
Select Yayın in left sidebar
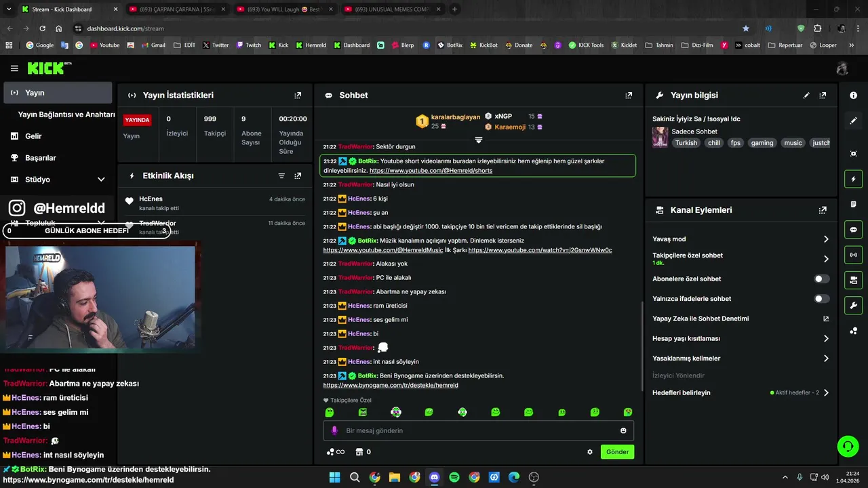pyautogui.click(x=58, y=93)
